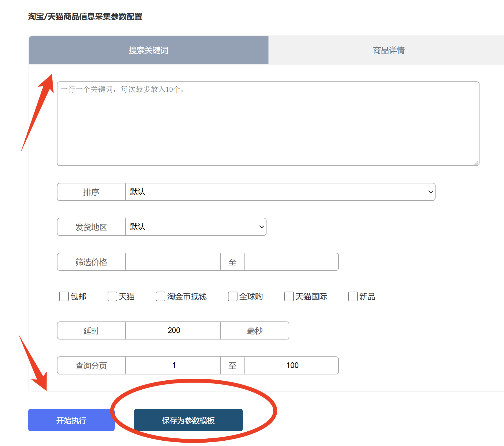Click the 开始执行 button
The width and height of the screenshot is (504, 446).
[x=71, y=420]
